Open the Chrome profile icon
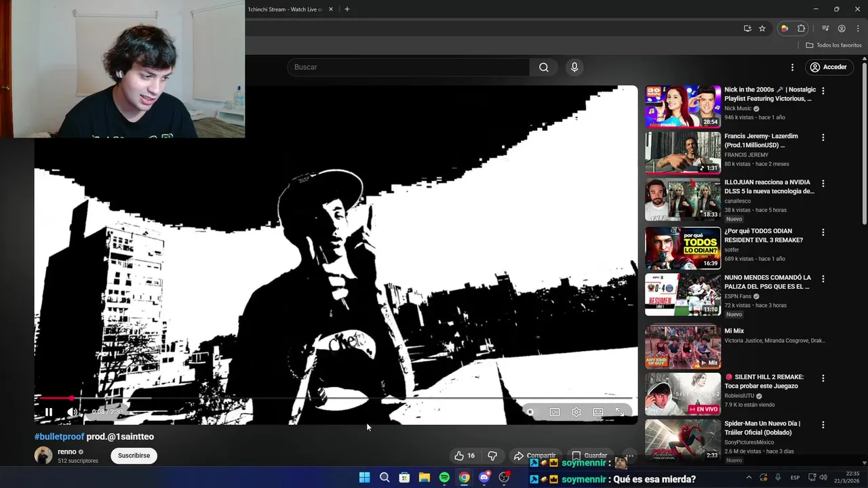This screenshot has height=488, width=868. coord(842,28)
